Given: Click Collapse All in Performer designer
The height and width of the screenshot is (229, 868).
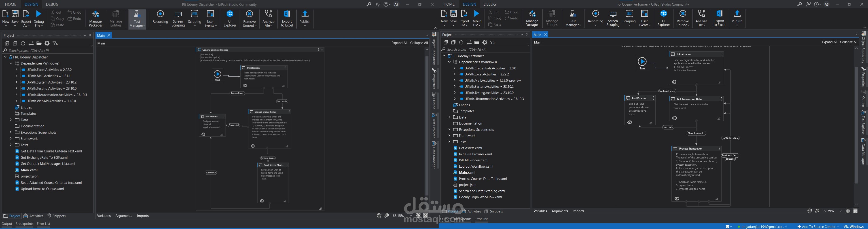Looking at the screenshot, I should click(849, 42).
